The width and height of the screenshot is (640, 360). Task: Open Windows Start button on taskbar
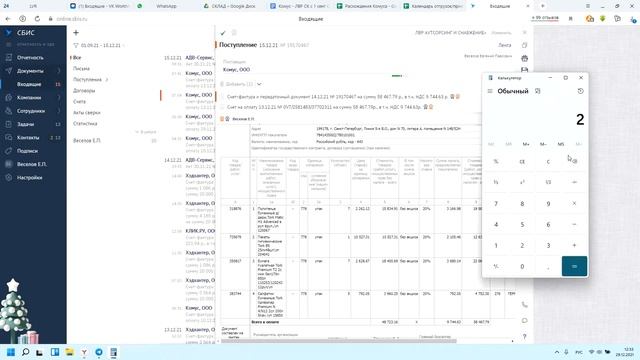11,352
